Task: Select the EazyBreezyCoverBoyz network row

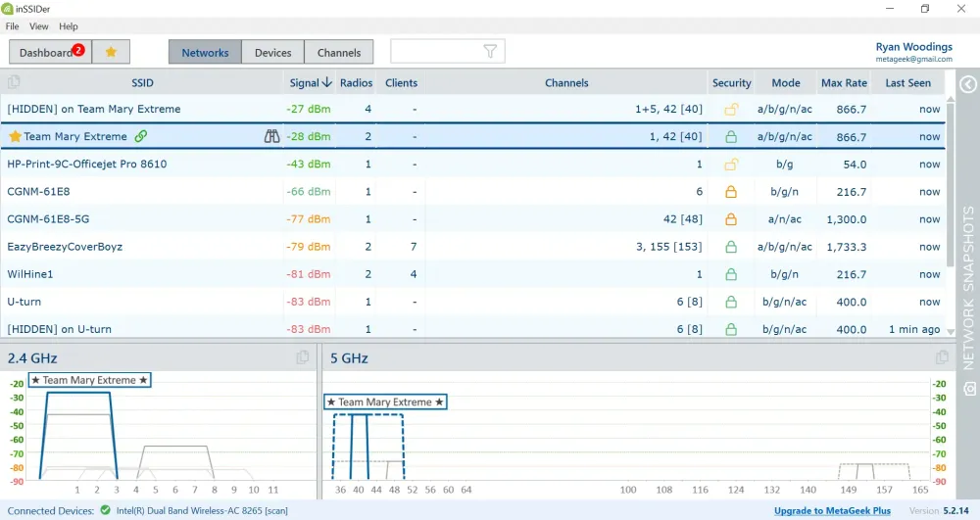Action: click(65, 247)
